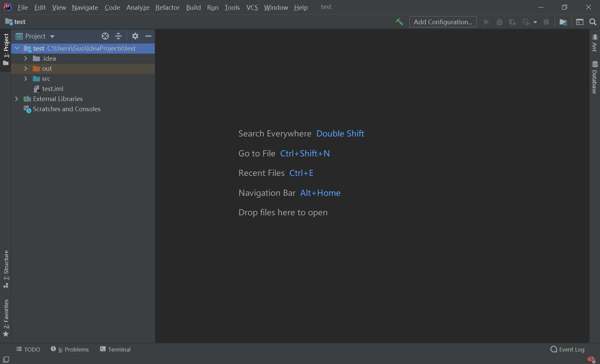Toggle the Event Log window
Viewport: 600px width, 364px height.
tap(567, 350)
